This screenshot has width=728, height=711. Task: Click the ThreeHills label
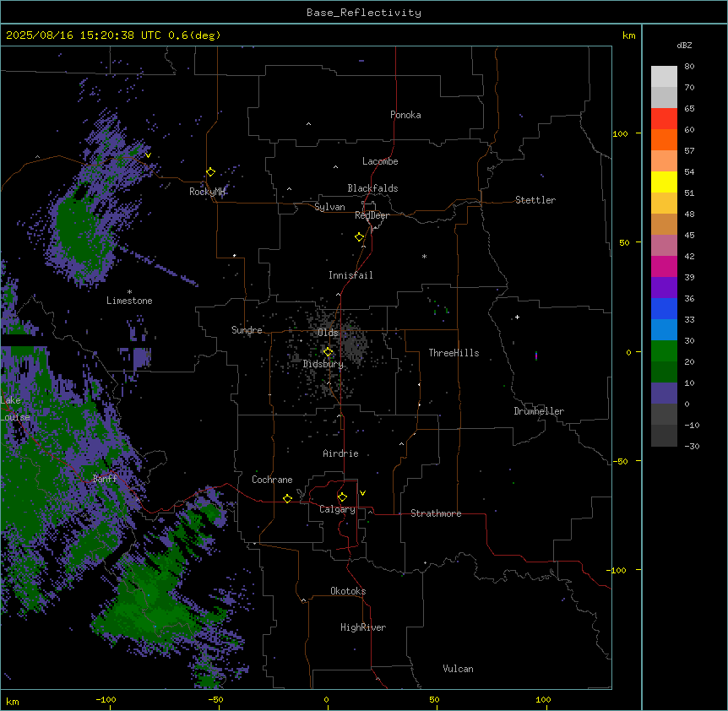[x=454, y=353]
